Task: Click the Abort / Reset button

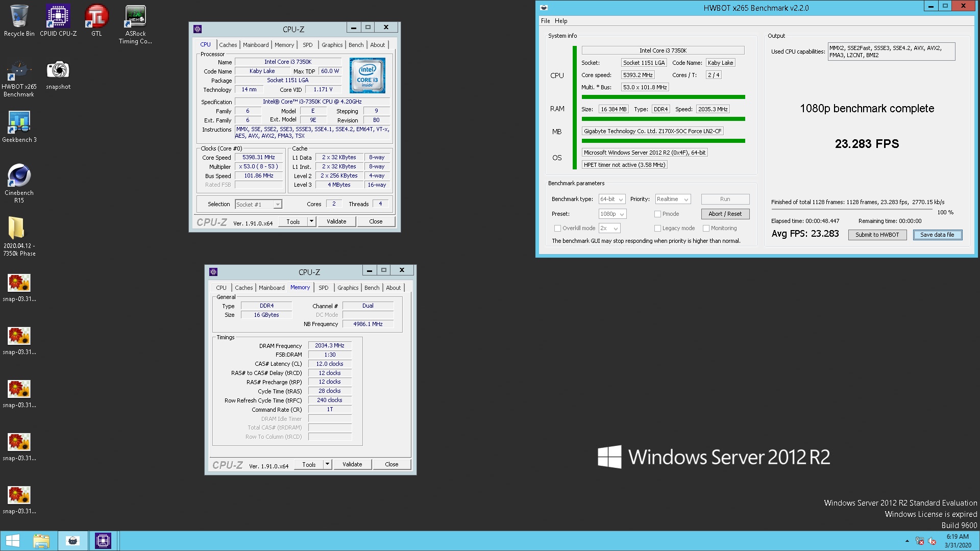Action: coord(725,214)
